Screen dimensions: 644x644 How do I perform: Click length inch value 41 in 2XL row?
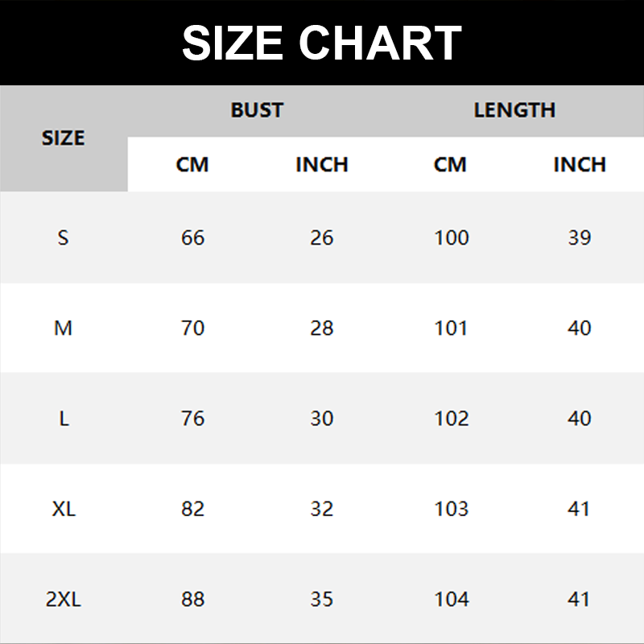(580, 599)
